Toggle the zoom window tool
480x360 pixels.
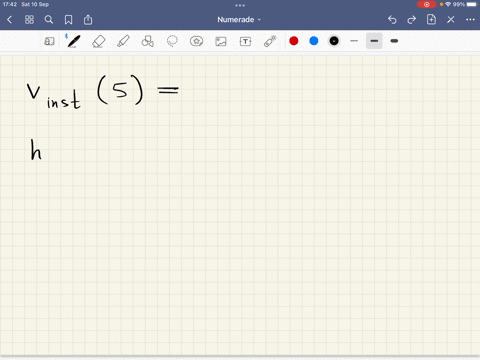[x=49, y=41]
